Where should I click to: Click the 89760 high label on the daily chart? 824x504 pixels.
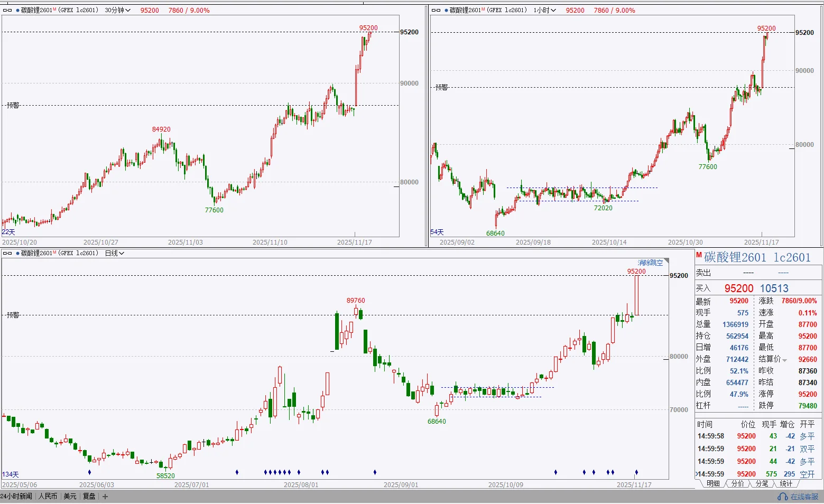(356, 301)
